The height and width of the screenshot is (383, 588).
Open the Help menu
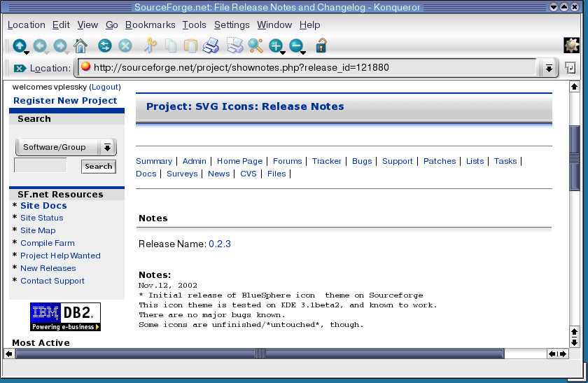pos(309,25)
